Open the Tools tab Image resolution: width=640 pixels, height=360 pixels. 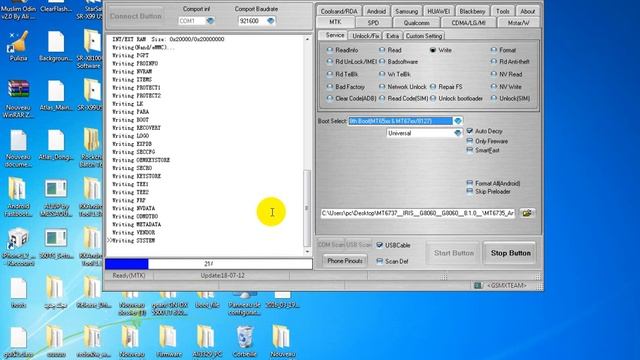(x=503, y=11)
